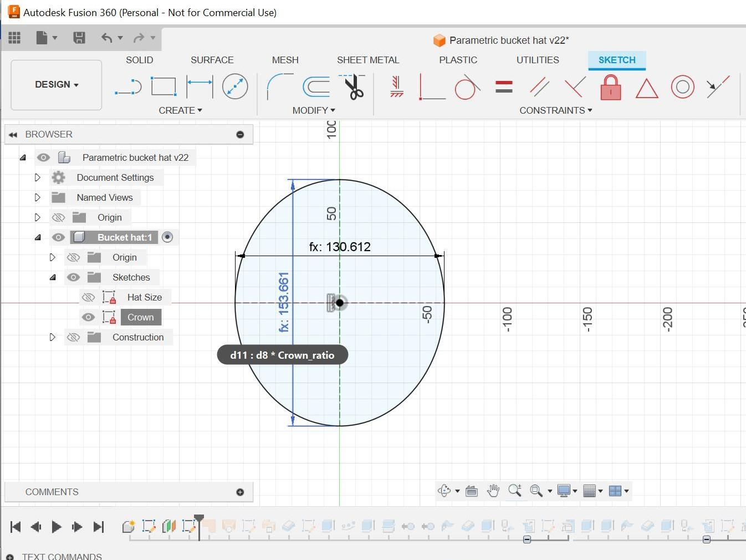746x560 pixels.
Task: Click the Look At navigation icon
Action: coord(472,491)
